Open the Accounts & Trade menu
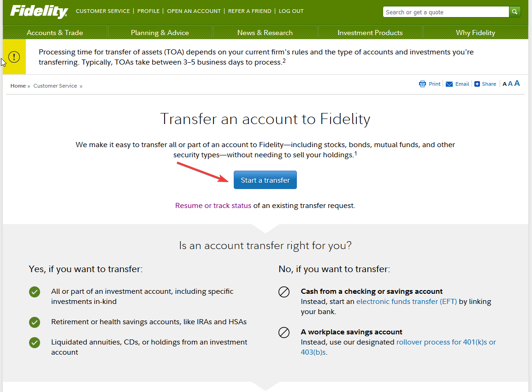 click(55, 33)
